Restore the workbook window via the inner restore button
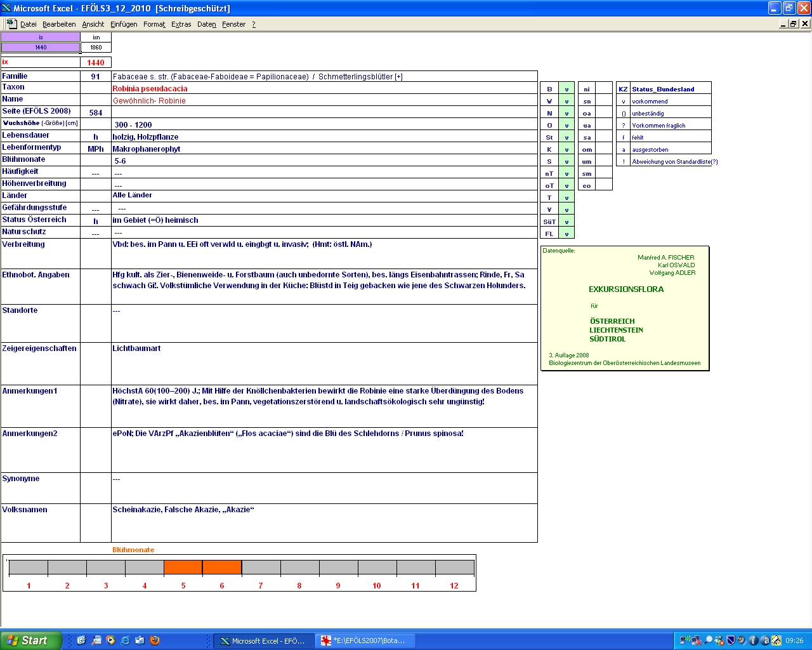 [x=794, y=23]
